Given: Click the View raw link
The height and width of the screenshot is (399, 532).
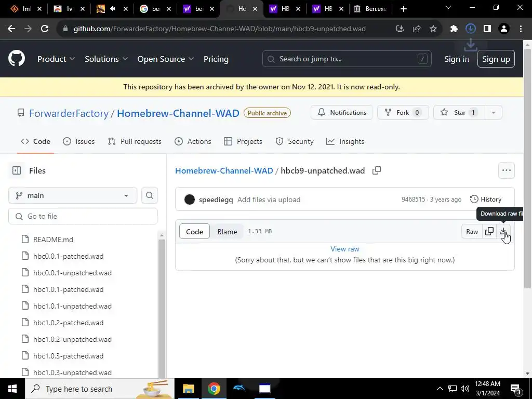Looking at the screenshot, I should point(345,249).
